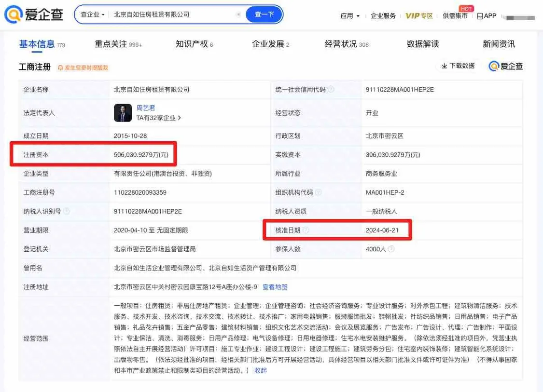Click the blurred user account area
The image size is (543, 392).
(x=519, y=18)
